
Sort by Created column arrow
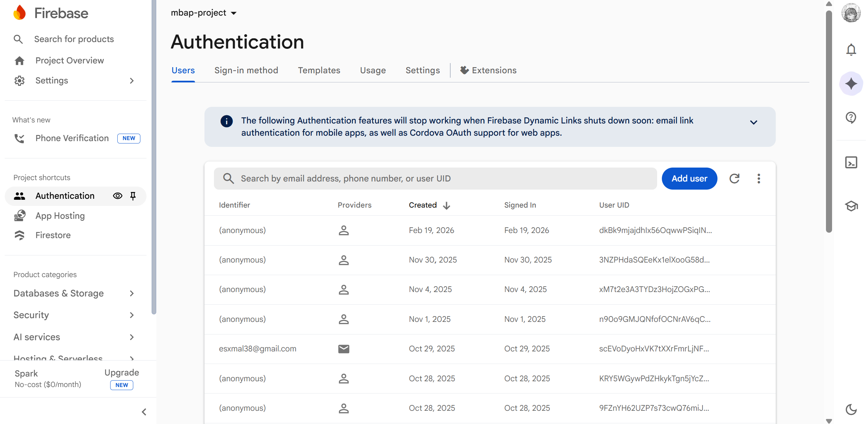tap(447, 205)
